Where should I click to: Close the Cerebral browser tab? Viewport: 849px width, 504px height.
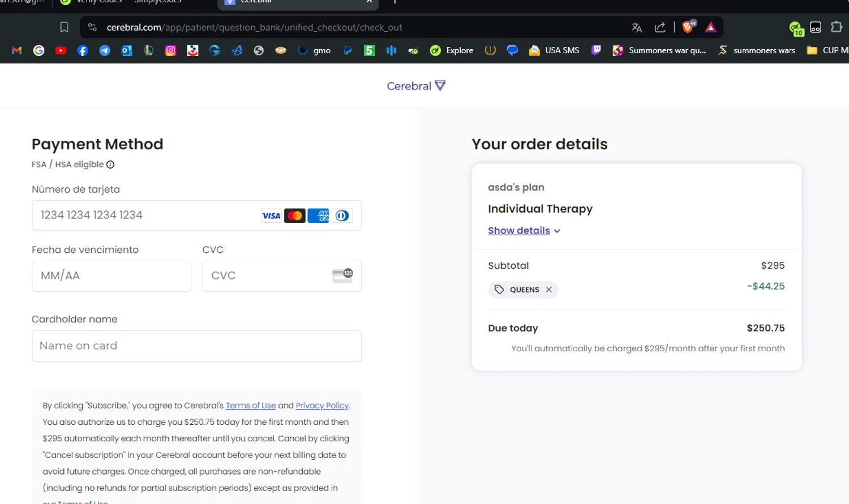click(x=369, y=2)
